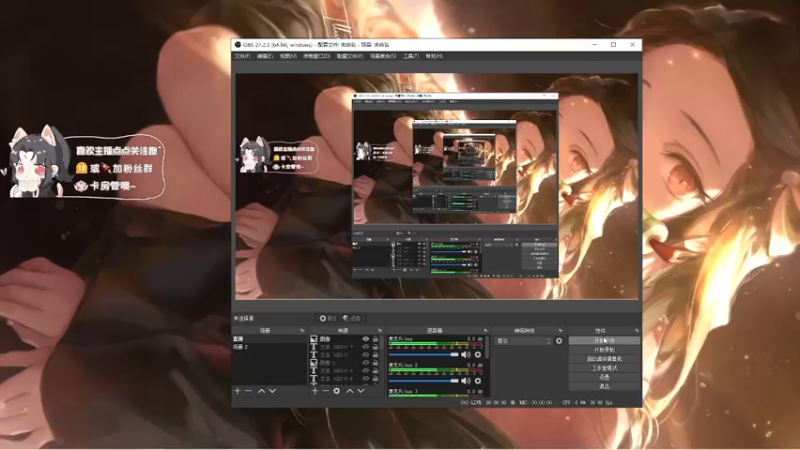Image resolution: width=800 pixels, height=450 pixels.
Task: Remove the selected source with the minus icon
Action: click(x=326, y=391)
